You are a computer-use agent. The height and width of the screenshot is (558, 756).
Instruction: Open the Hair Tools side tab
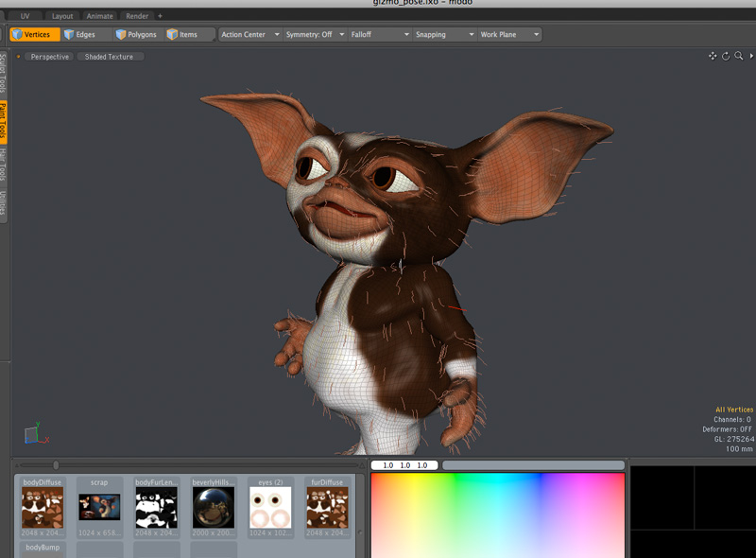(3, 165)
